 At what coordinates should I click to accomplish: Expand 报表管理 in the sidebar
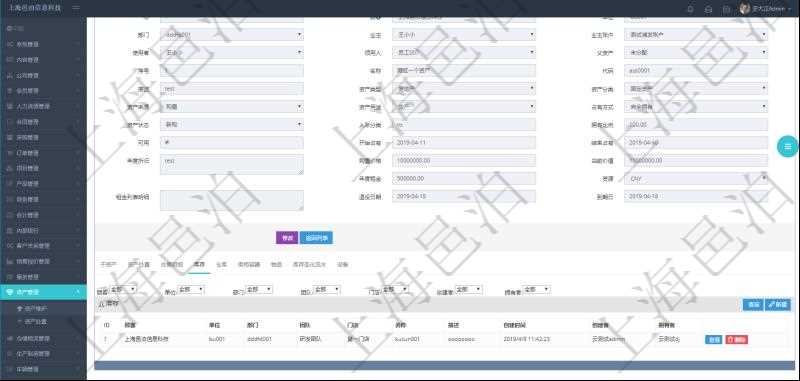pos(43,277)
